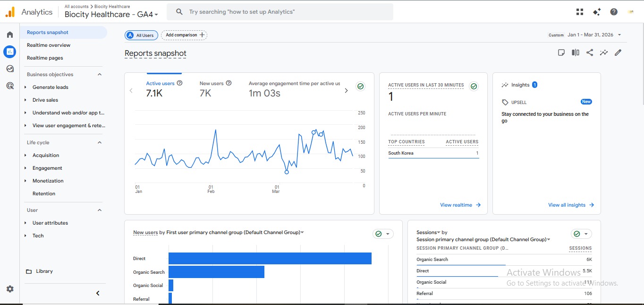
Task: Open the Biocity Healthcare - GA4 property picker
Action: click(111, 14)
